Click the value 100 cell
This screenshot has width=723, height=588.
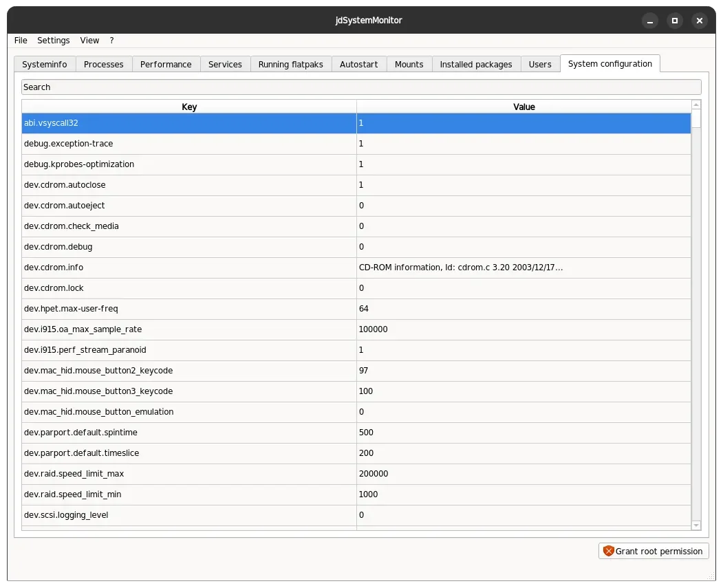pyautogui.click(x=524, y=391)
